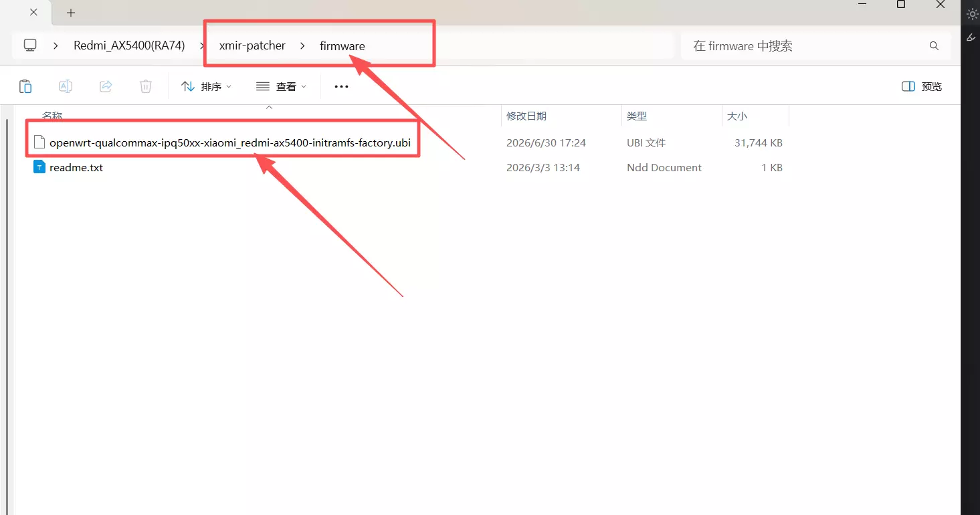This screenshot has height=515, width=980.
Task: Open the 查看 view dropdown
Action: pyautogui.click(x=282, y=86)
